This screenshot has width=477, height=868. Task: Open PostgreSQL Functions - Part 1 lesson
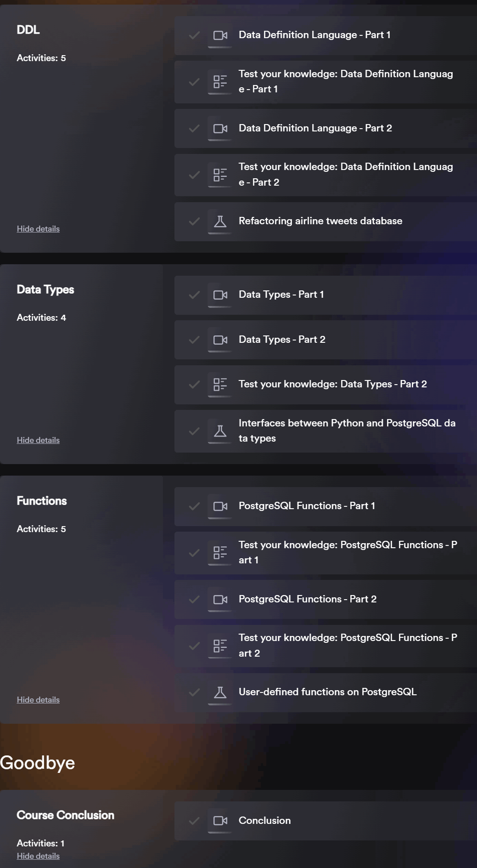[325, 506]
